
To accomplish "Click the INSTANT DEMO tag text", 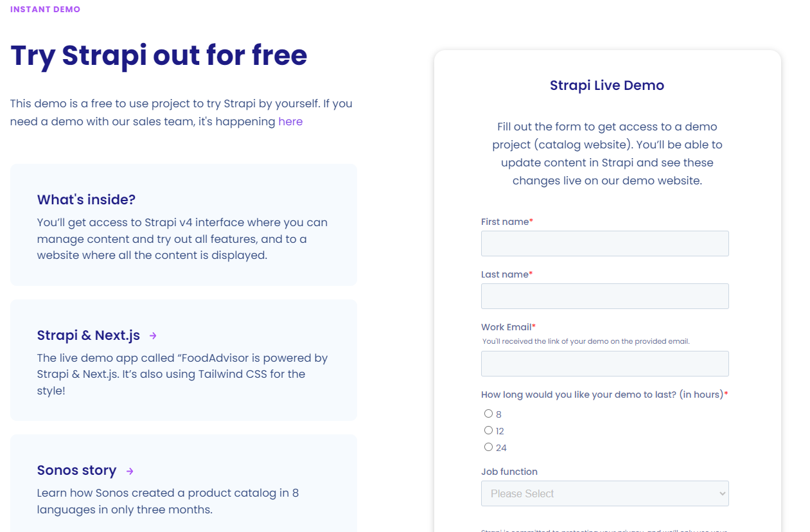I will [45, 10].
